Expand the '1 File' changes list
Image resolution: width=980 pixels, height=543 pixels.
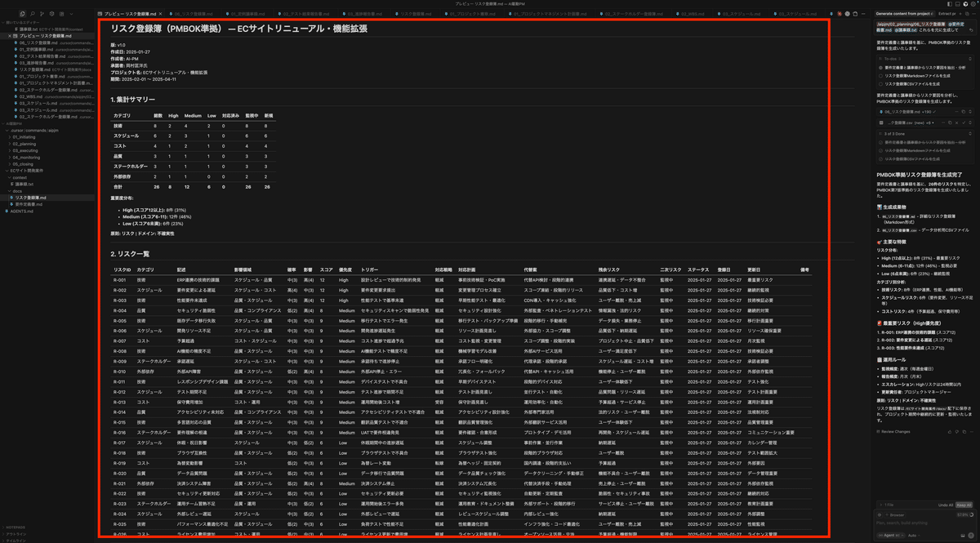[x=887, y=505]
